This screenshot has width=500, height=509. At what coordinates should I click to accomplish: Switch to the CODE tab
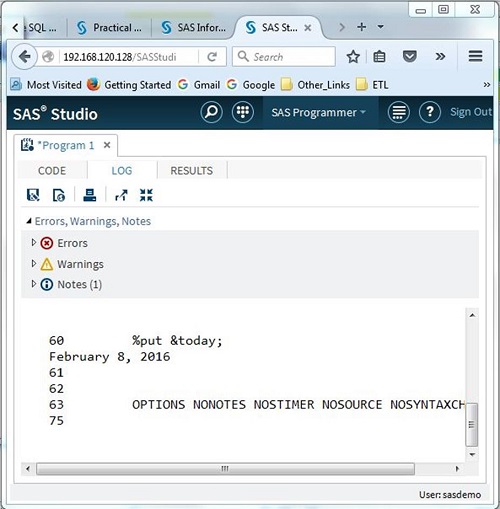[52, 171]
